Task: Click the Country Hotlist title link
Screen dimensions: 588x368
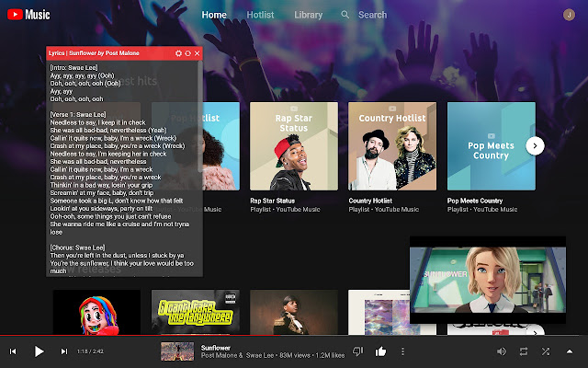Action: 370,201
